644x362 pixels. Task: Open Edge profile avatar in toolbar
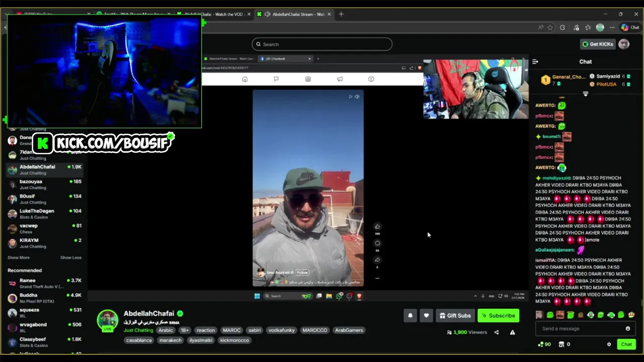[x=600, y=28]
